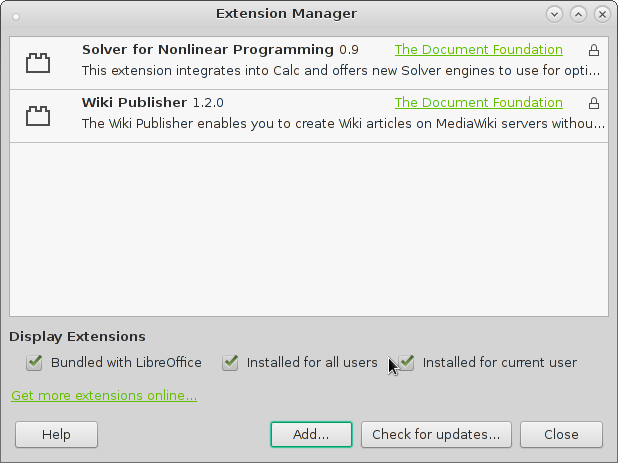Viewport: 618px width, 463px height.
Task: Click the lock icon on the Wiki Publisher row
Action: pos(594,103)
